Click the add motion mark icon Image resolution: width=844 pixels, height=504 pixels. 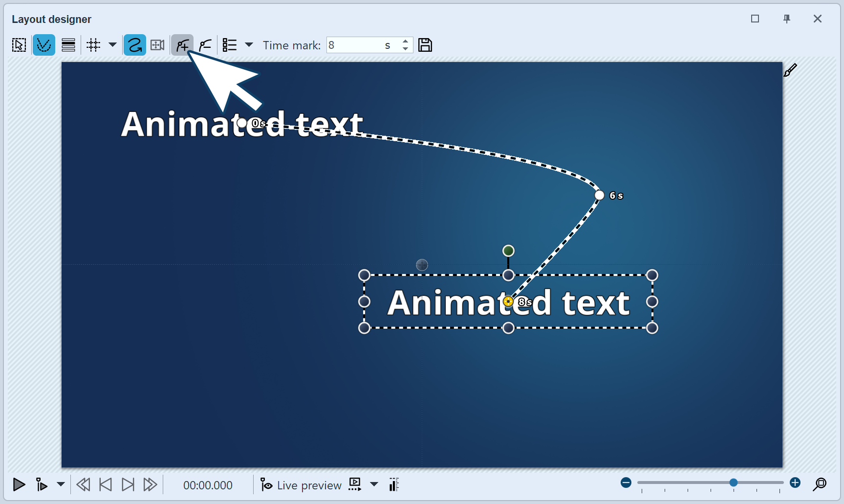pos(182,45)
